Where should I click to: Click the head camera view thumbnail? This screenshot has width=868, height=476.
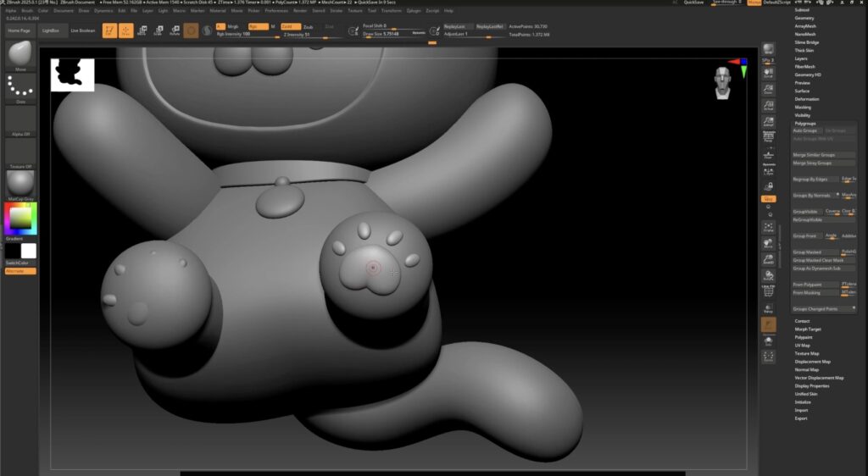point(722,83)
